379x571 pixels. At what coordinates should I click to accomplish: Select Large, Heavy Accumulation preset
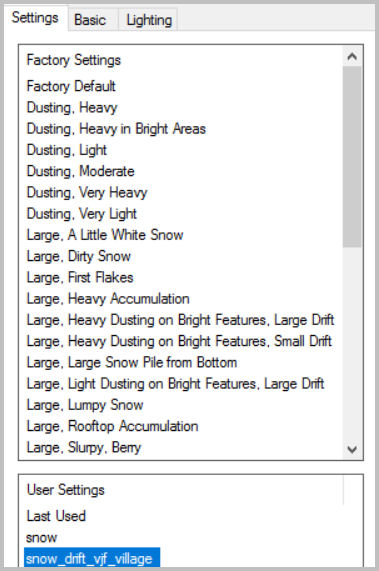tap(108, 299)
